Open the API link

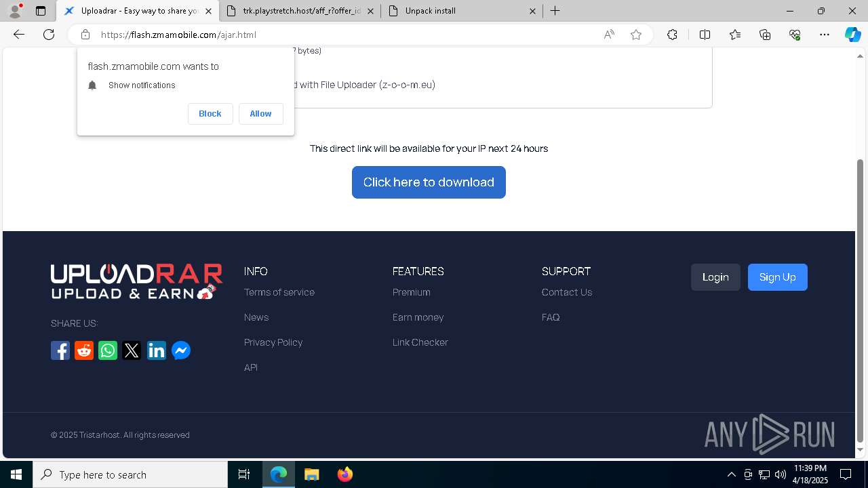[x=251, y=367]
